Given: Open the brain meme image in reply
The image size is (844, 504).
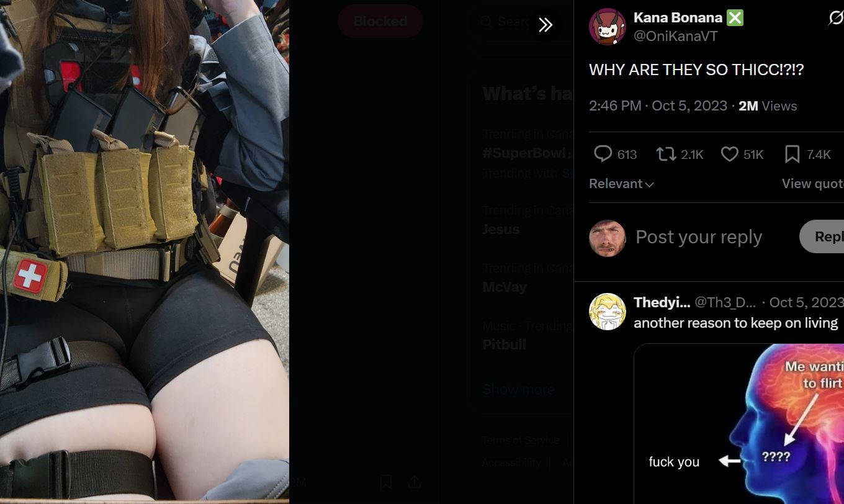Looking at the screenshot, I should [x=738, y=423].
